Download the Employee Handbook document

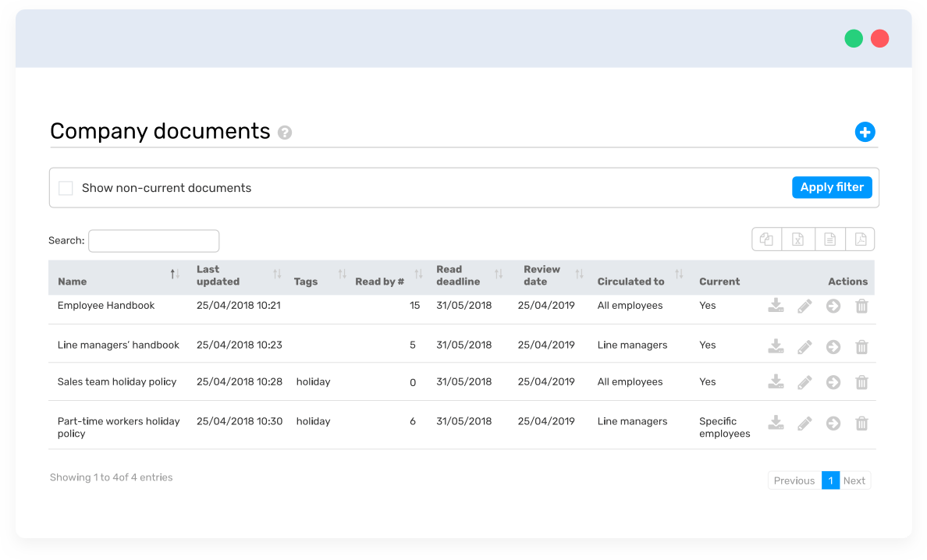(776, 306)
